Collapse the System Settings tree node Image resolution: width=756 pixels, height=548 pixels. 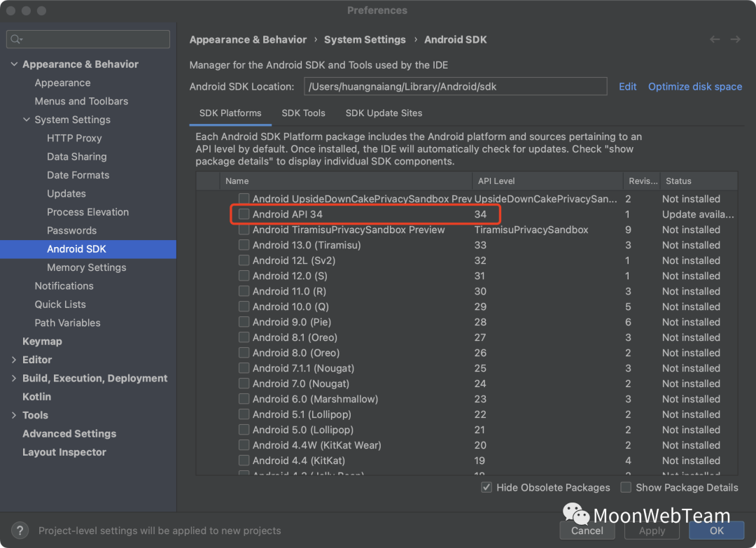[x=27, y=120]
